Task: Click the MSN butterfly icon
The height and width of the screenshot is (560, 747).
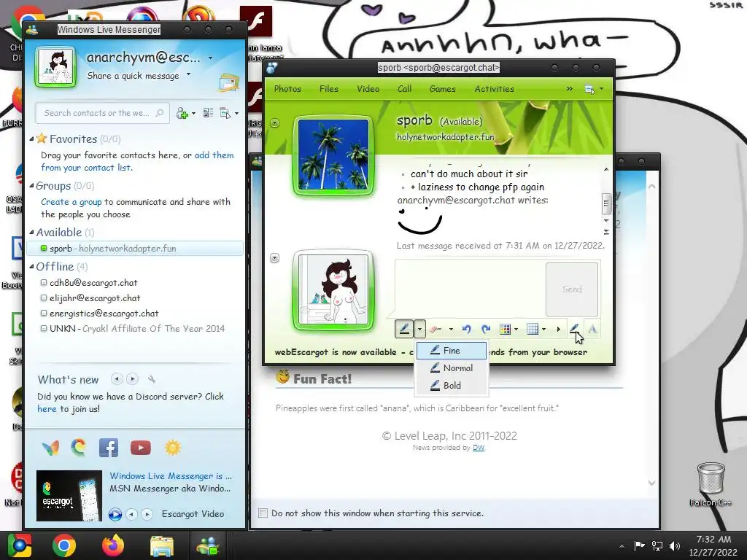Action: click(x=50, y=448)
